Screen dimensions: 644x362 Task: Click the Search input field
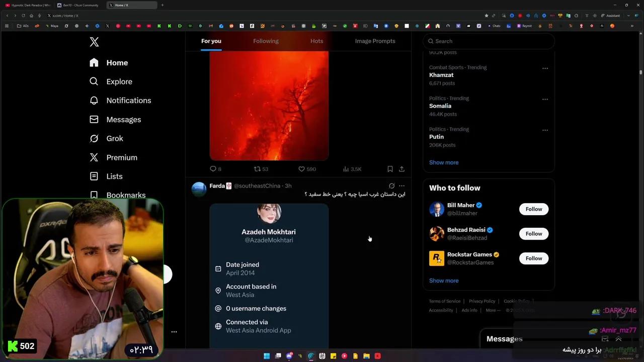489,41
